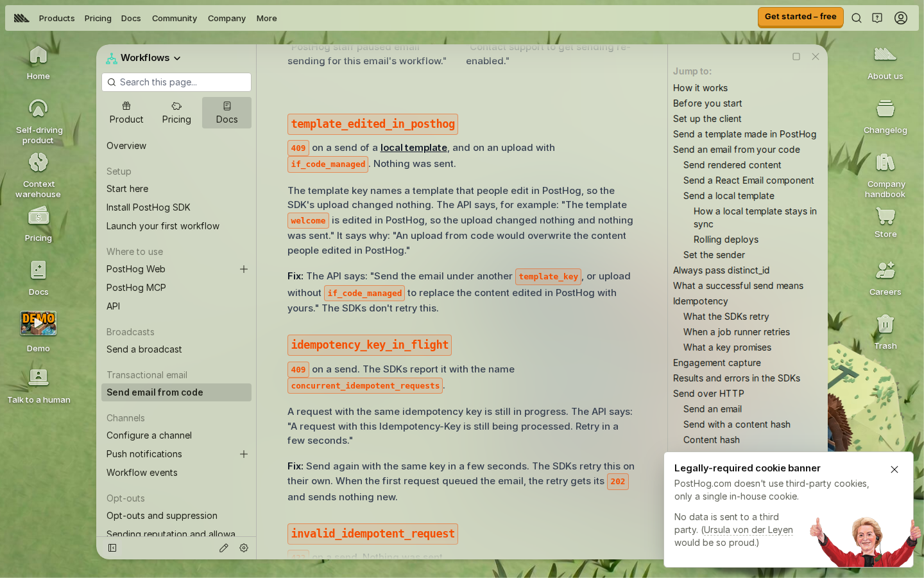Focus the Search this page field
924x578 pixels.
click(176, 82)
